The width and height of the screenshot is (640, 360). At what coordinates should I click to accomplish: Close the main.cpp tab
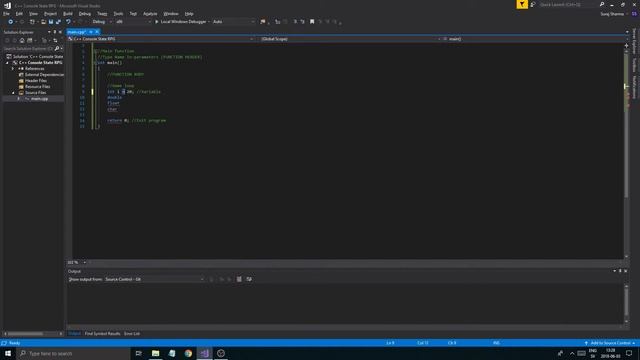[x=97, y=32]
